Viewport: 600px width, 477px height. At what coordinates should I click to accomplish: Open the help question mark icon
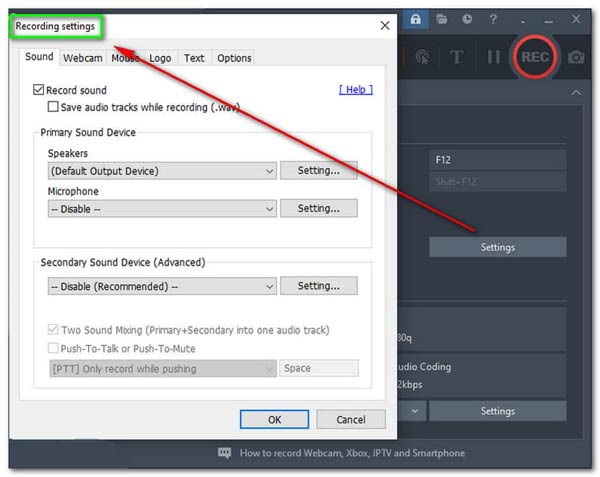(493, 19)
